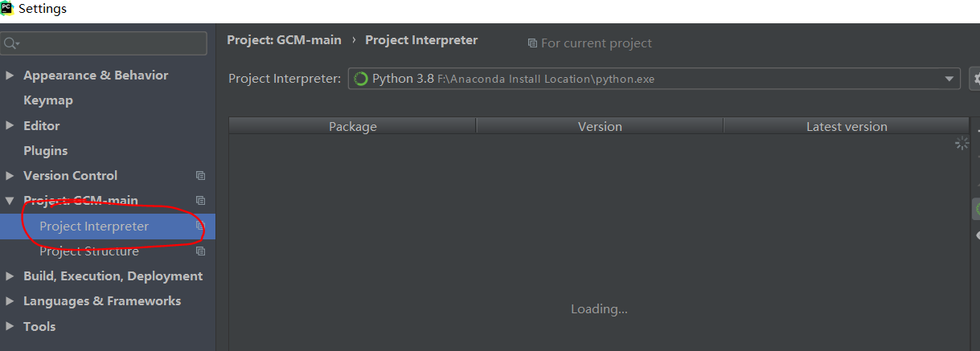The height and width of the screenshot is (351, 980).
Task: Click the project-level icon beside Project Structure
Action: (200, 251)
